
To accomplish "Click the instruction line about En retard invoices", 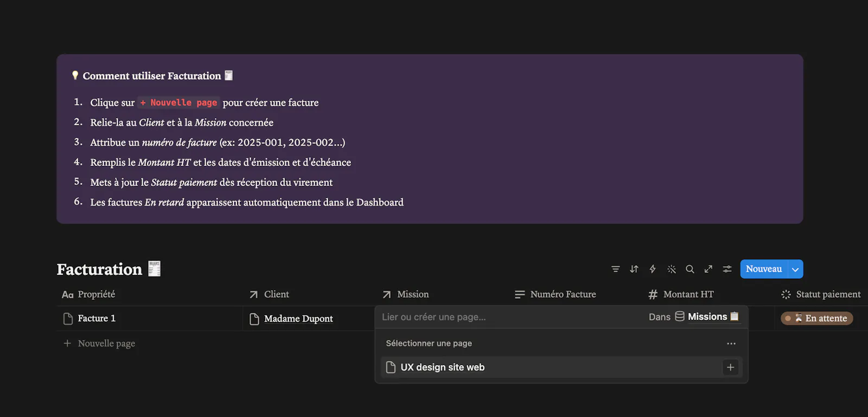I will coord(247,202).
